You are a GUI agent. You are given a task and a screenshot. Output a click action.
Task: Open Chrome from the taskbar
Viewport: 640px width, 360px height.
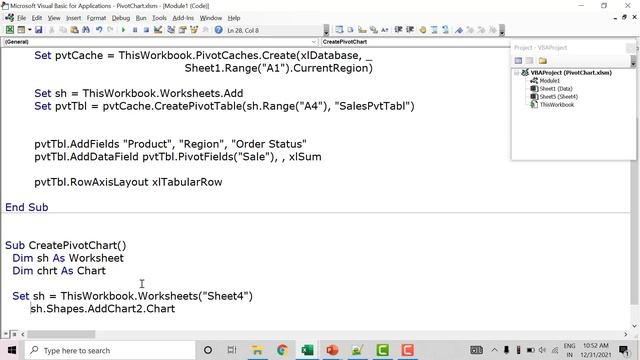coord(282,350)
